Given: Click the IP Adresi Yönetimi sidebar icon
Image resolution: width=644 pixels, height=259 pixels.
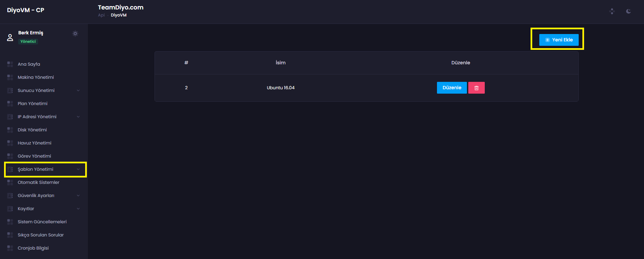Looking at the screenshot, I should click(10, 117).
